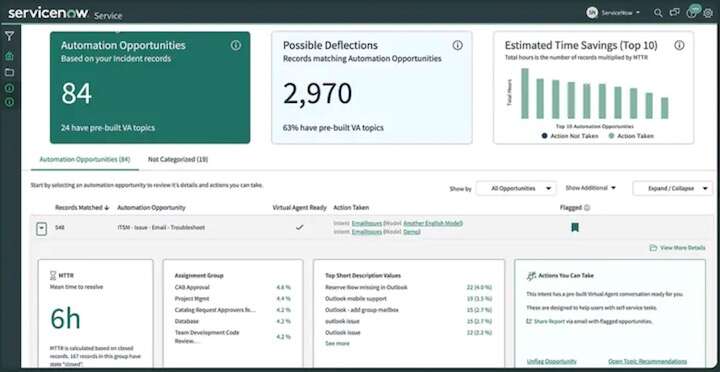This screenshot has height=372, width=720.
Task: Open the filter funnel icon in sidebar
Action: pyautogui.click(x=9, y=36)
